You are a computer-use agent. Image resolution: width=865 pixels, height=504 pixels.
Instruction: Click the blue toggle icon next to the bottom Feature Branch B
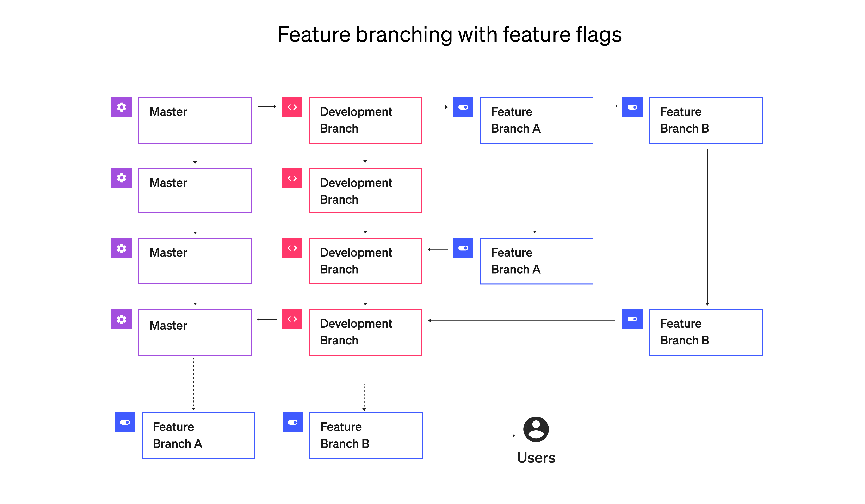pos(292,422)
